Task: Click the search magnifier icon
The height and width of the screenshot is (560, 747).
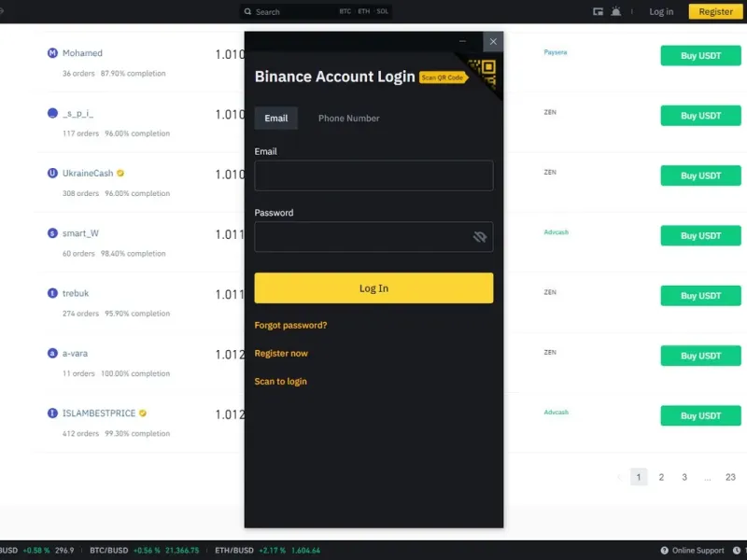Action: coord(247,11)
